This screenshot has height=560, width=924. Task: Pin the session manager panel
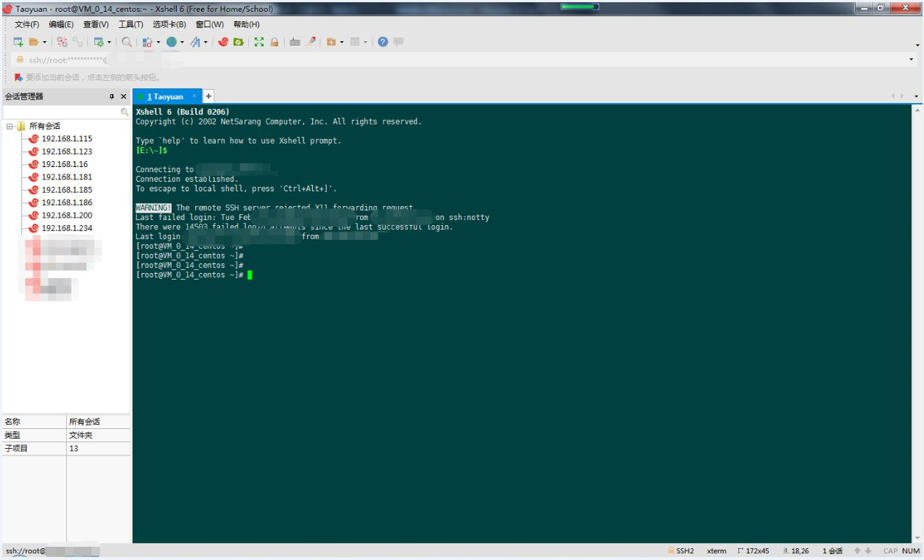(x=112, y=96)
